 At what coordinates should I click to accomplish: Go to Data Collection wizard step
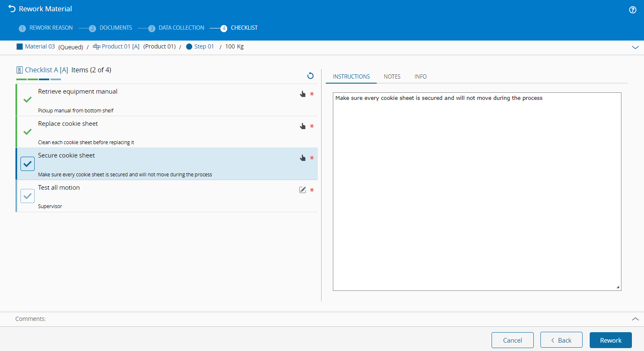(181, 28)
